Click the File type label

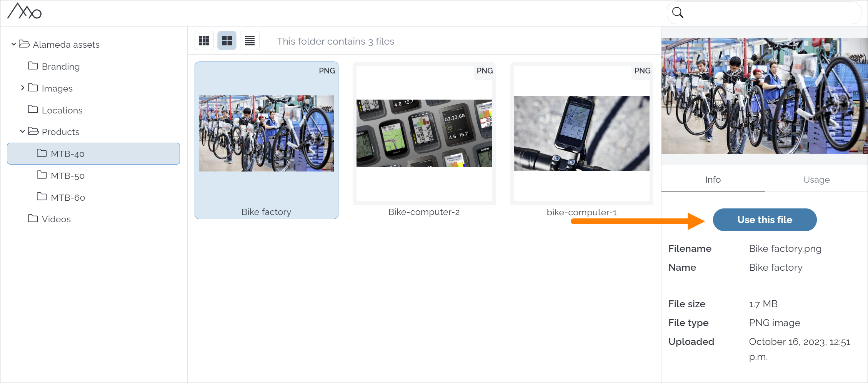(688, 323)
